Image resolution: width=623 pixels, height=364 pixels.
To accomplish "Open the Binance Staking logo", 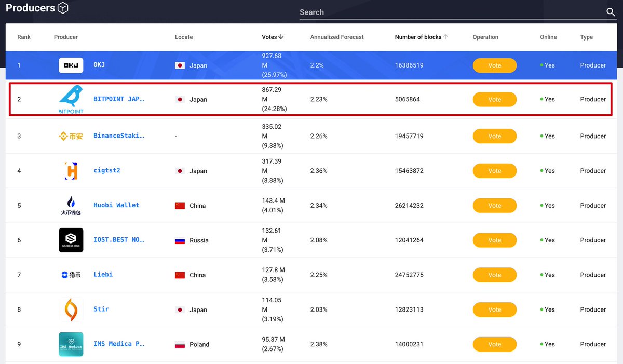I will (x=71, y=136).
